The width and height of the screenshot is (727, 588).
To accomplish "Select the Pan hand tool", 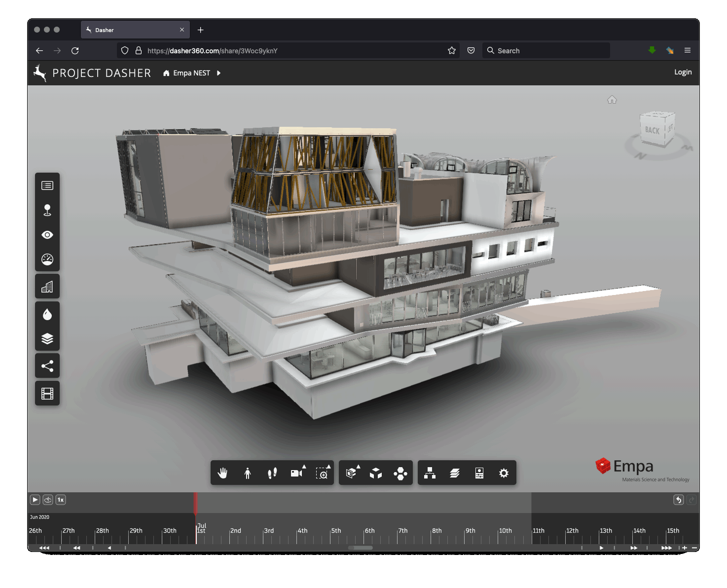I will pyautogui.click(x=223, y=473).
